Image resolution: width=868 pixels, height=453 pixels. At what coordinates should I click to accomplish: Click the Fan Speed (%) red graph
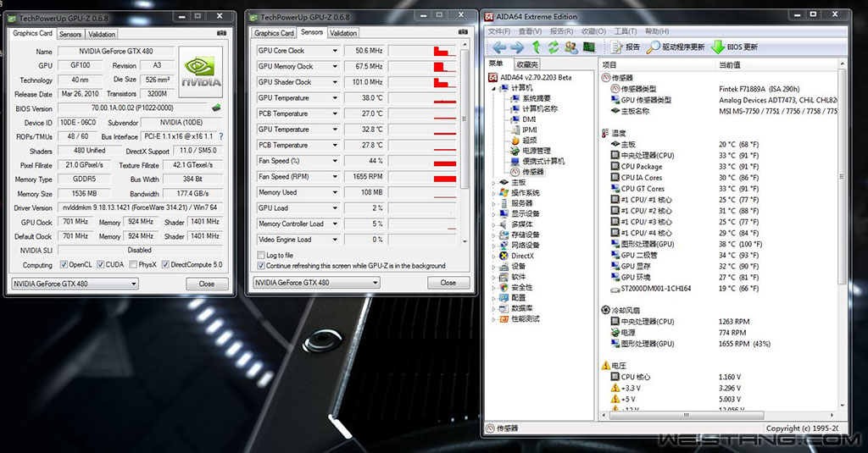point(422,161)
